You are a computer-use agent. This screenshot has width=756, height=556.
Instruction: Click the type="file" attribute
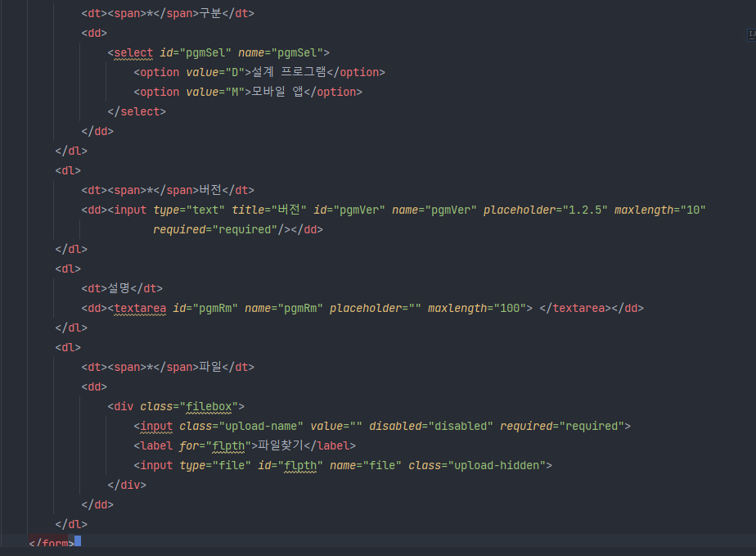[215, 466]
